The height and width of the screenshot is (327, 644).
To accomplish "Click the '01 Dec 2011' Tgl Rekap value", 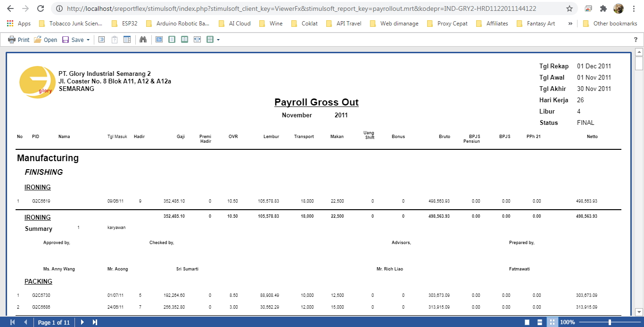I will (x=594, y=66).
